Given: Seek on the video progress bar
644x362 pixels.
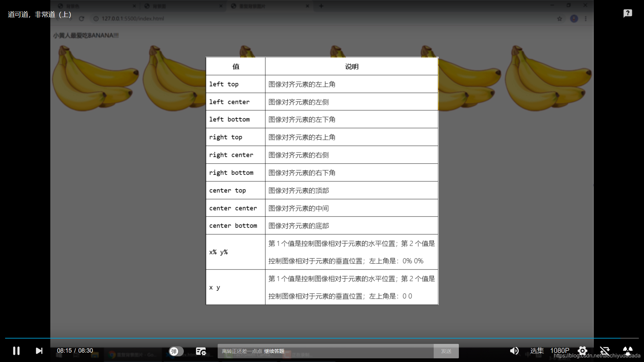Looking at the screenshot, I should coord(322,338).
